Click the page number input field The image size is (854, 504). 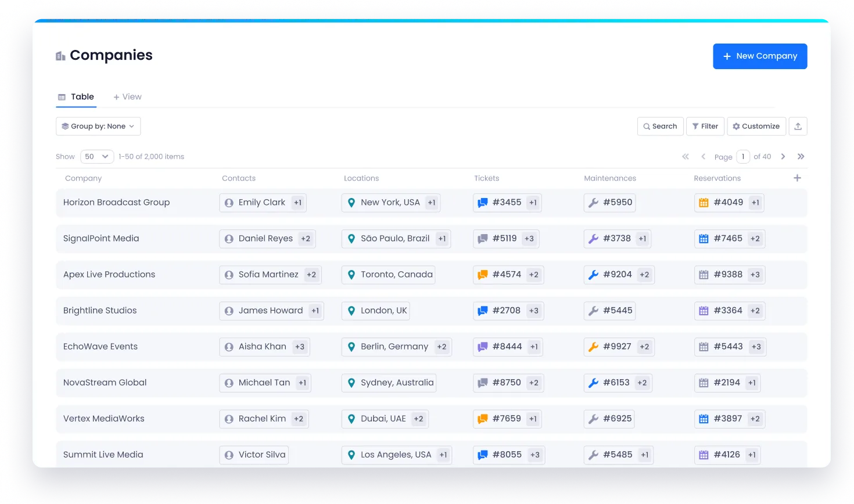(743, 157)
